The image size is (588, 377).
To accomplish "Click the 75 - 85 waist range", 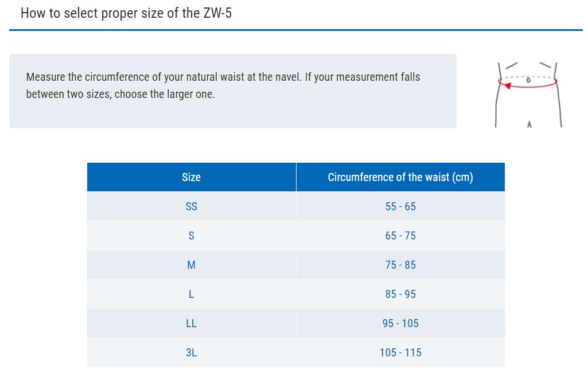I will click(400, 265).
